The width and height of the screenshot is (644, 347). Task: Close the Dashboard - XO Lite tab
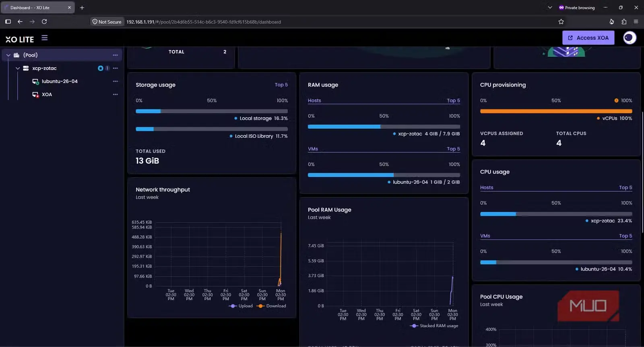[x=69, y=8]
